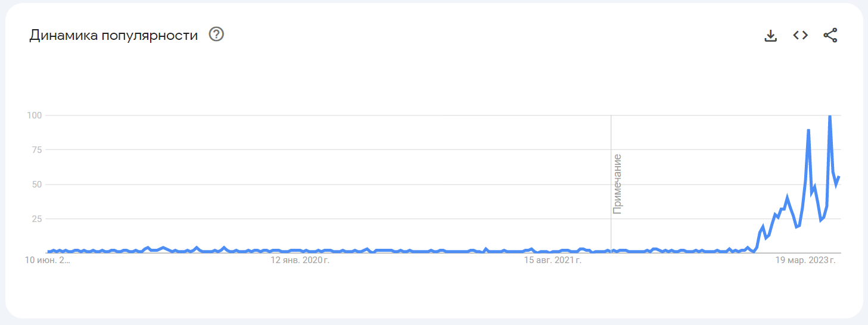Screen dimensions: 868x325
Task: Click the share icon
Action: [x=830, y=36]
